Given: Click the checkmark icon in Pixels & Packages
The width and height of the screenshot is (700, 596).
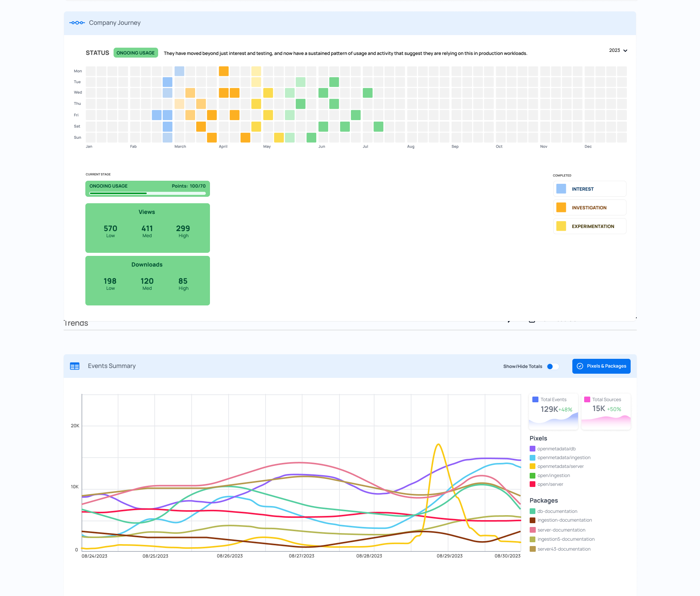Looking at the screenshot, I should tap(580, 366).
